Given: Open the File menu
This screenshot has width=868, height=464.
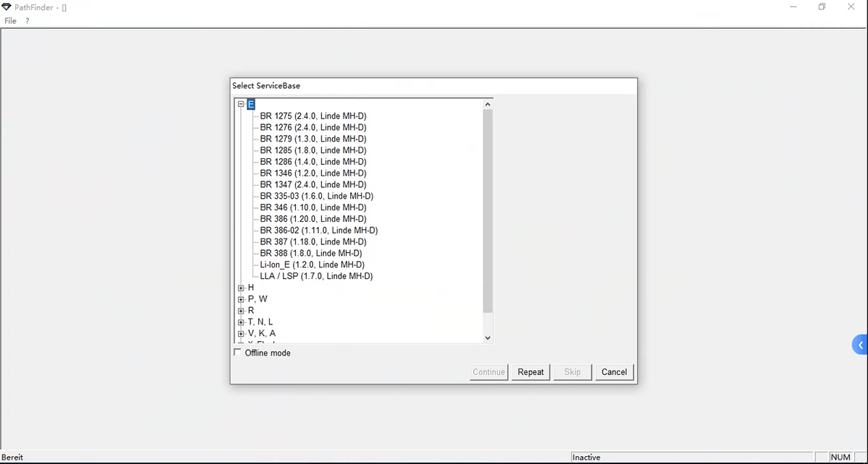Looking at the screenshot, I should point(10,21).
